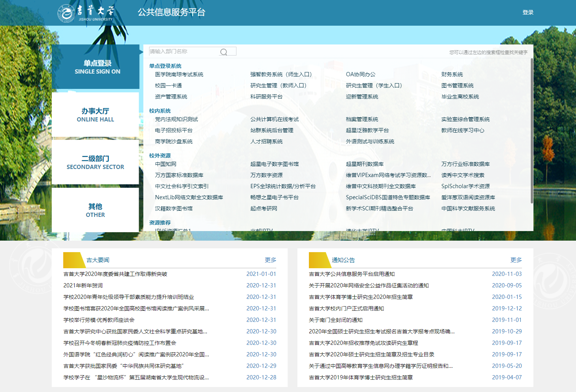Screen dimensions: 576x392
Task: Open the OA协同办公 link
Action: tap(361, 74)
